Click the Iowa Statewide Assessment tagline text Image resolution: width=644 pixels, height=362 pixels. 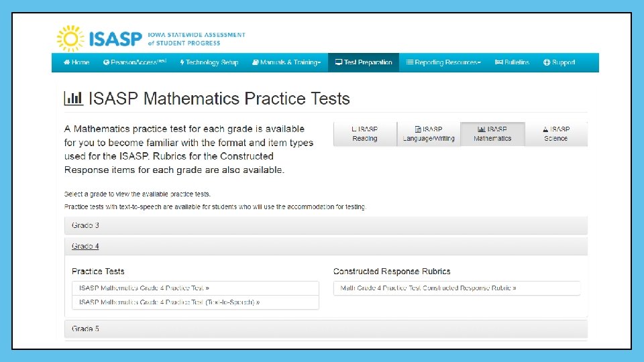click(197, 39)
